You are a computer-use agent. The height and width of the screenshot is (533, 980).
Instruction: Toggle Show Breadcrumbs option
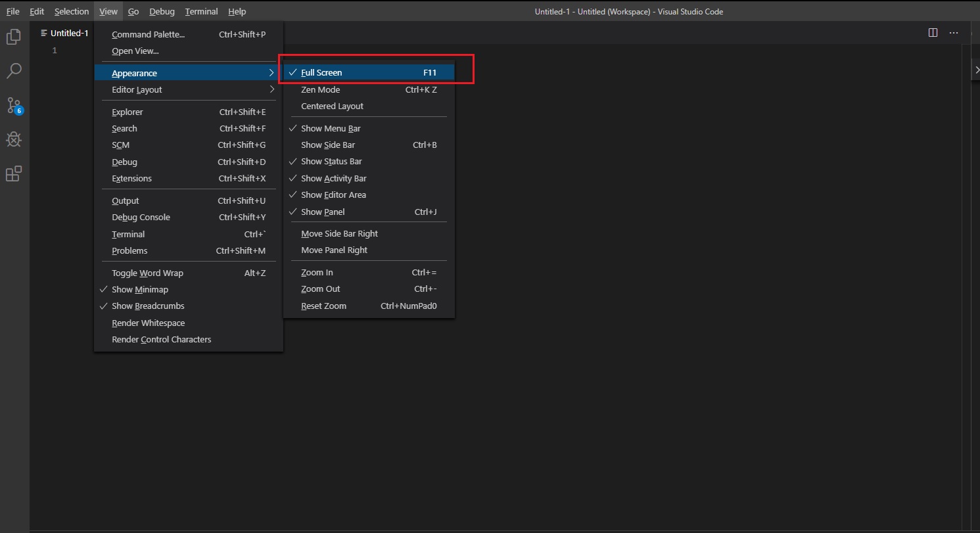pos(189,306)
